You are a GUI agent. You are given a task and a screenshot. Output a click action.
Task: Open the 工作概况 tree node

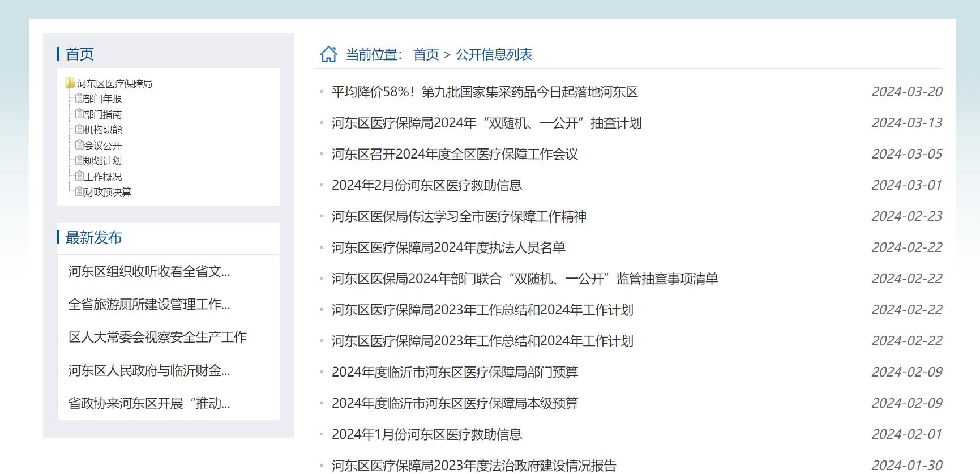tap(102, 177)
